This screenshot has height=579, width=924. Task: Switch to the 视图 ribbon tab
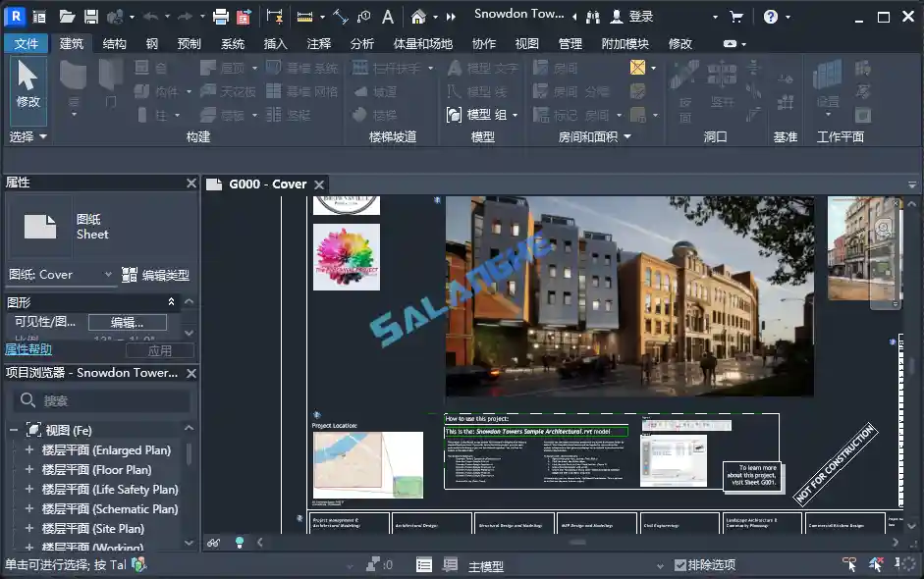(527, 43)
